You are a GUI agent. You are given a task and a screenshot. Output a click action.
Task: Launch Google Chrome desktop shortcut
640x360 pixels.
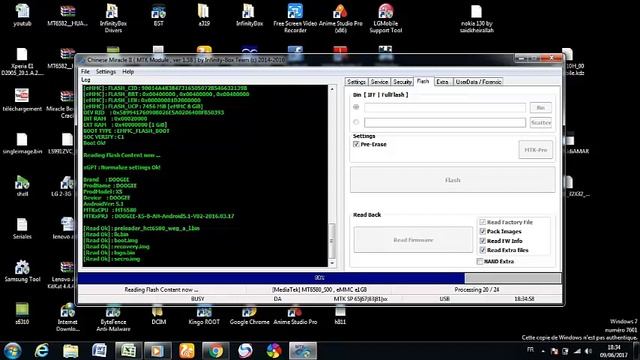[x=249, y=316]
